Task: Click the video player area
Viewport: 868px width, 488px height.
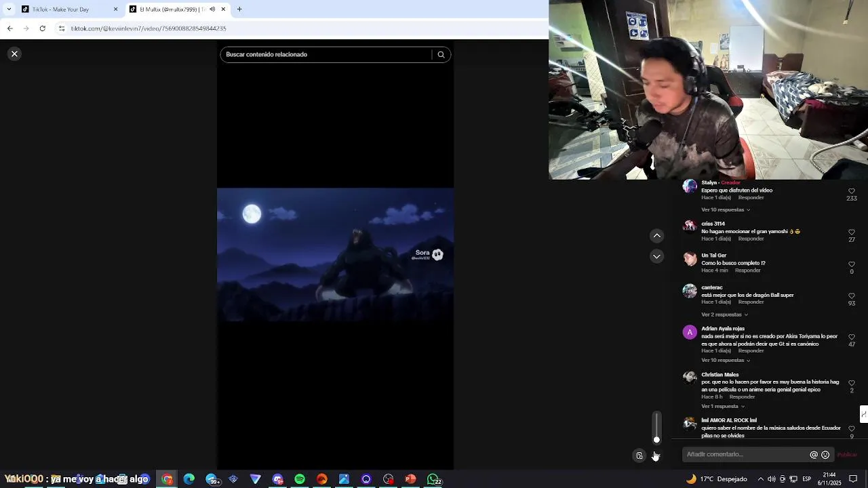Action: pyautogui.click(x=335, y=254)
